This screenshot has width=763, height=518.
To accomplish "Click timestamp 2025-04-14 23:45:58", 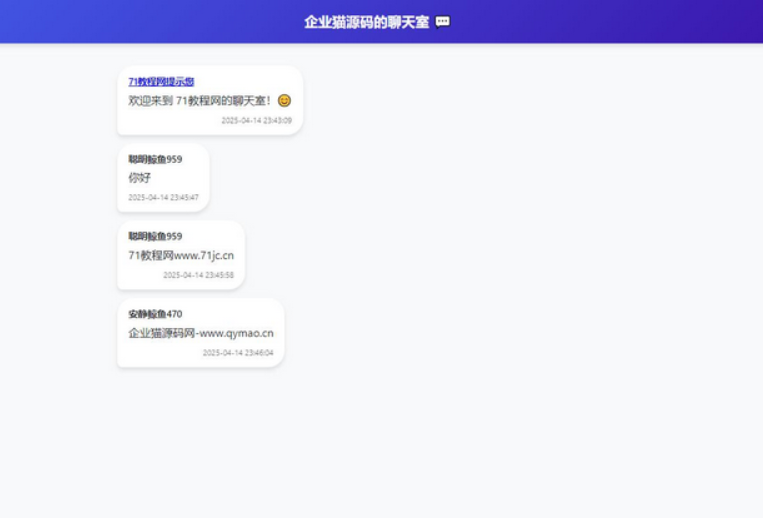I will [x=199, y=275].
